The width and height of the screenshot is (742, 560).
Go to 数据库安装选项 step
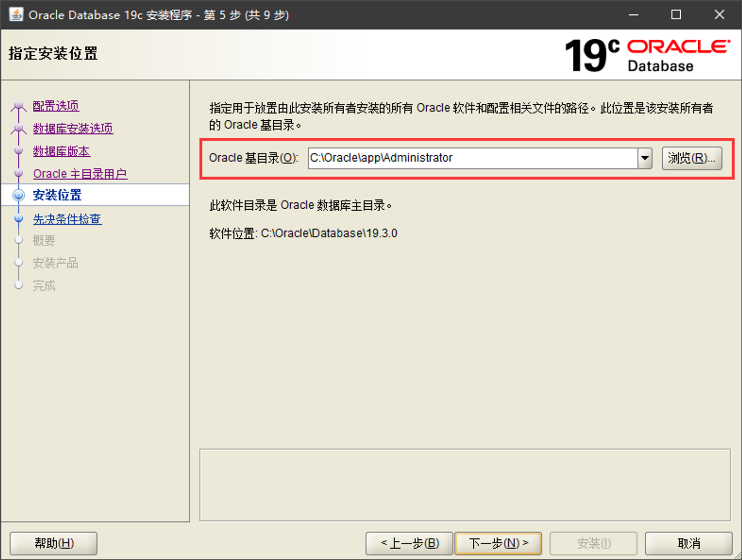pos(73,129)
